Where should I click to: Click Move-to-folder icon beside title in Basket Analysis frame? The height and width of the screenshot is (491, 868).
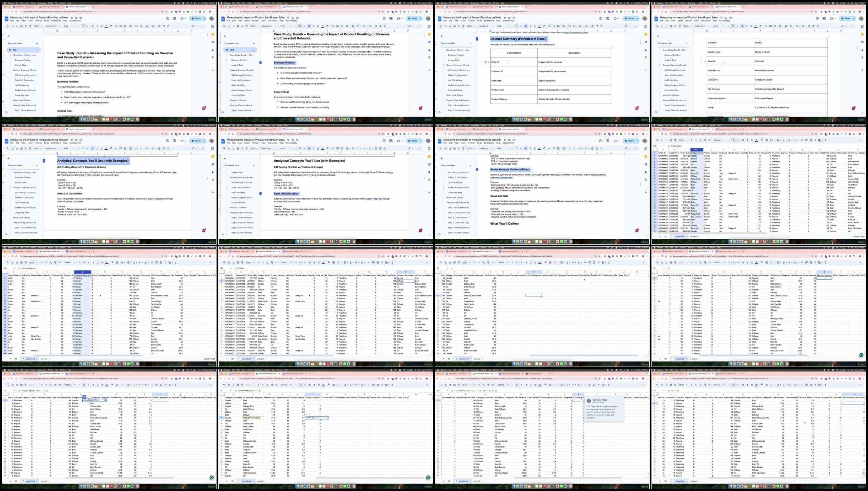[509, 140]
